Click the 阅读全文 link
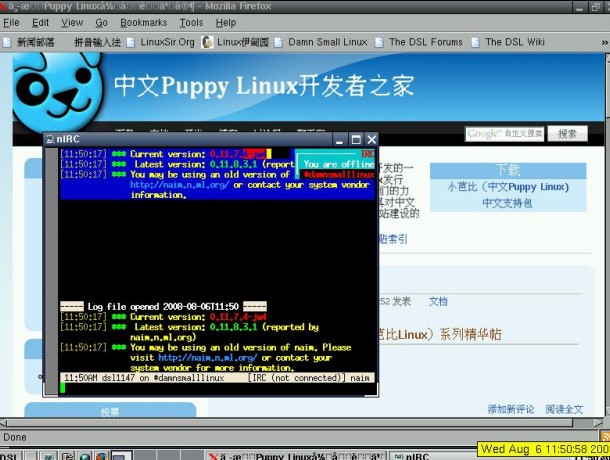610x460 pixels. [x=564, y=409]
